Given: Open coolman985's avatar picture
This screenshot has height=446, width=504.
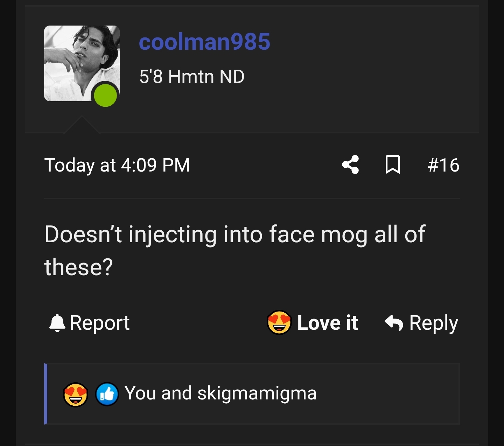Looking at the screenshot, I should click(77, 60).
